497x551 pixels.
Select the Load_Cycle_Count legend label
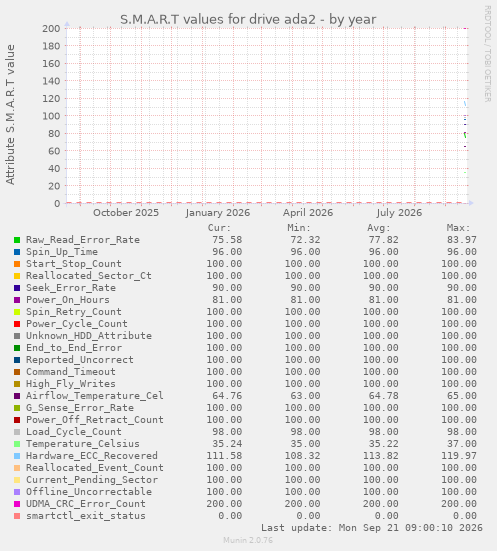(74, 432)
